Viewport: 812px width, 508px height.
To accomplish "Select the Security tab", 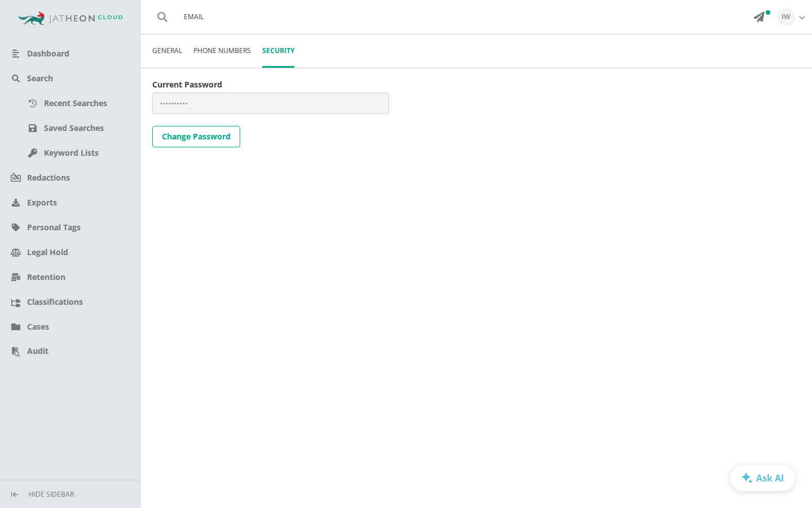I will coord(279,51).
